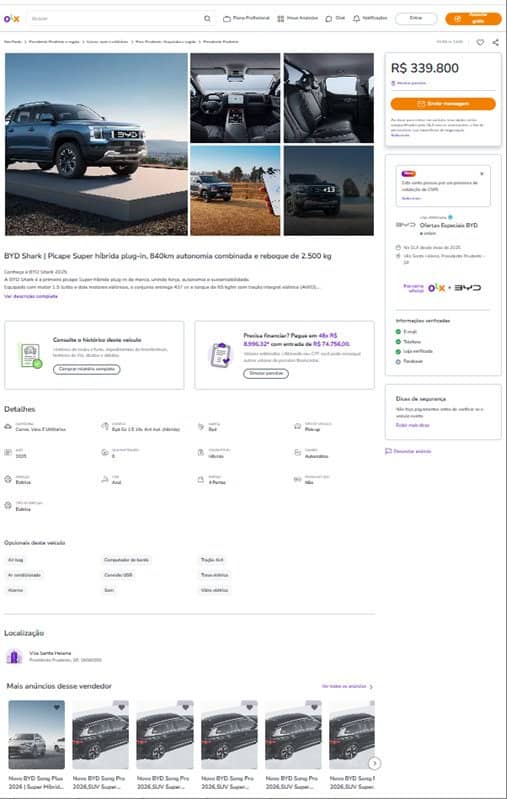Click the 2025 year calendar icon
This screenshot has width=507, height=799.
coord(8,452)
